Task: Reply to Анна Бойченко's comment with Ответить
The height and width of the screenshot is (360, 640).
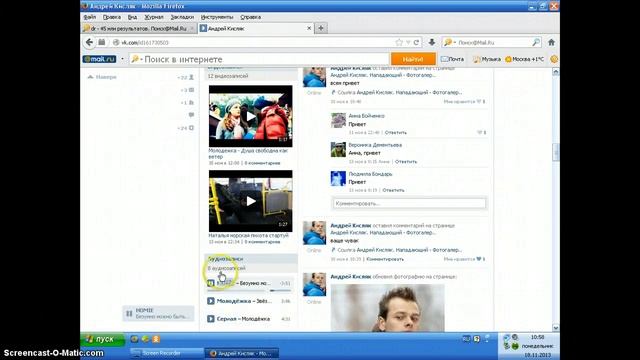Action: point(396,133)
